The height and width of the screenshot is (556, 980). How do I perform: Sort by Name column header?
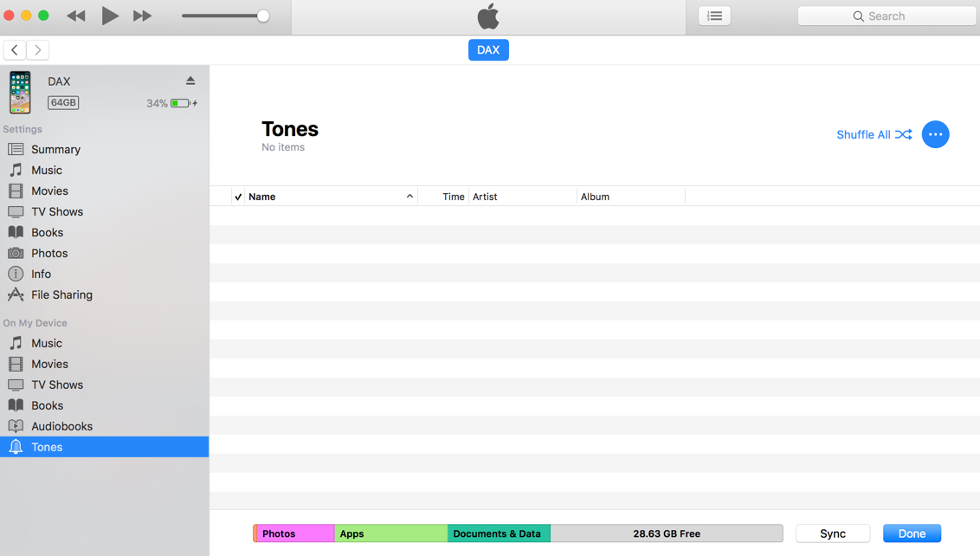331,197
